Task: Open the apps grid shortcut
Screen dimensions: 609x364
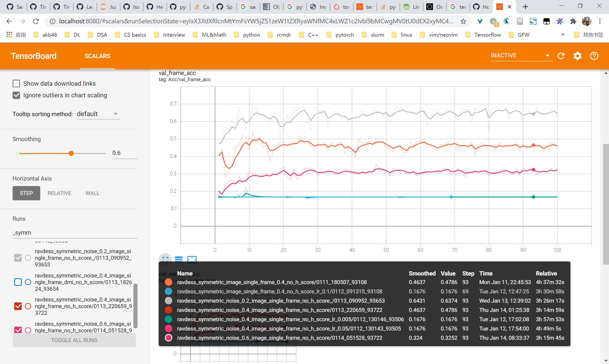Action: click(9, 35)
